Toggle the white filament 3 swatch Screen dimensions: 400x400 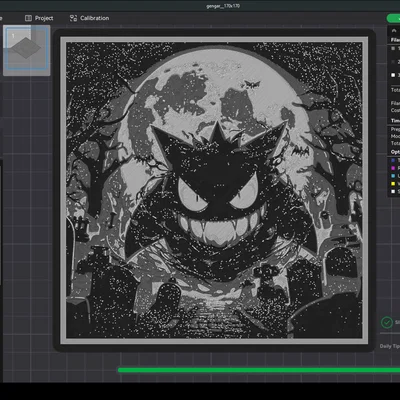click(393, 75)
